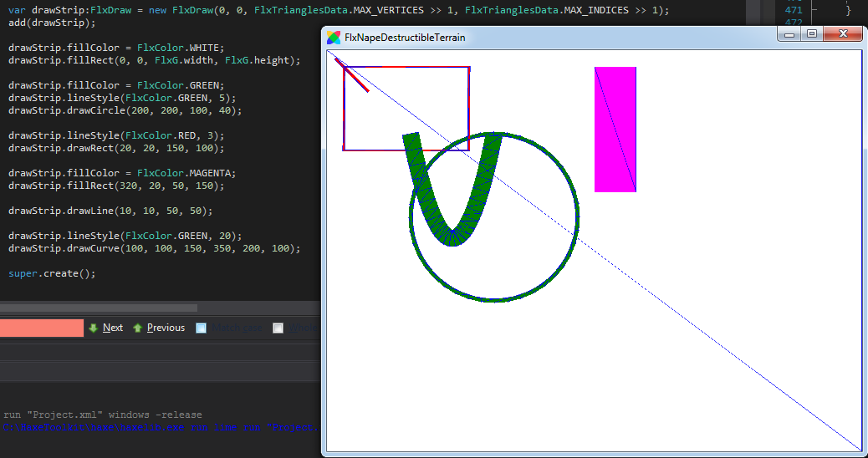The width and height of the screenshot is (868, 458).
Task: Click the lineStyle(FlxColor.GREEN, 5) line
Action: pos(122,98)
